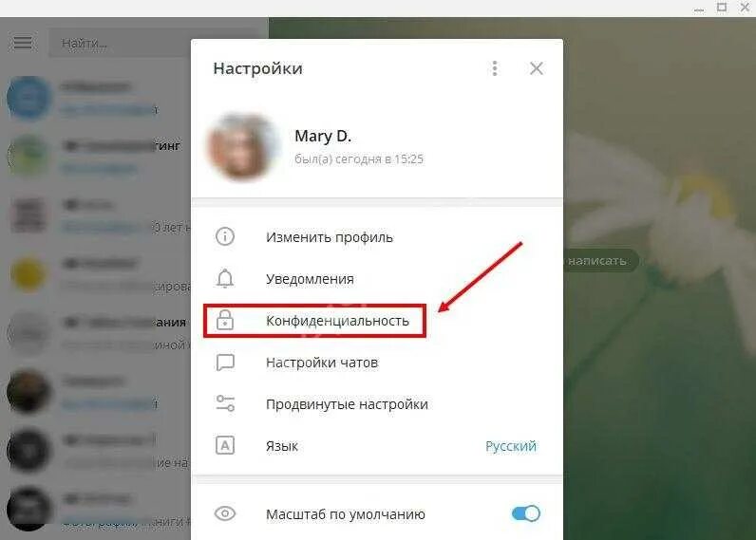Click the Русский language link
The image size is (756, 540).
[x=511, y=446]
